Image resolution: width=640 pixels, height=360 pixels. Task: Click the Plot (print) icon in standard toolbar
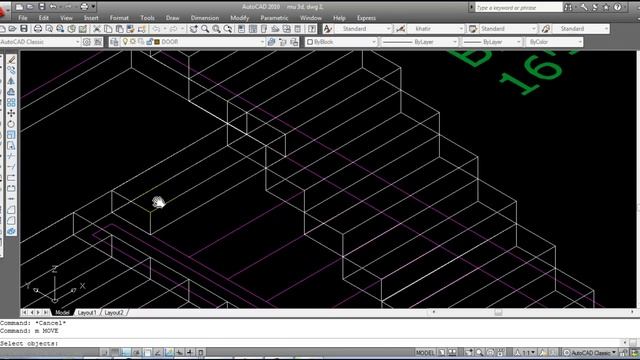(38, 29)
